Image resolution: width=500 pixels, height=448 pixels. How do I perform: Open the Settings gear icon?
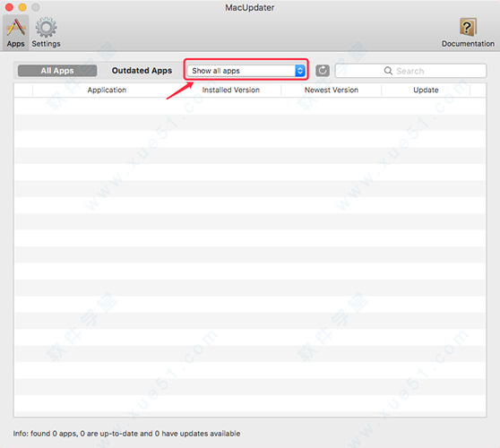click(46, 28)
